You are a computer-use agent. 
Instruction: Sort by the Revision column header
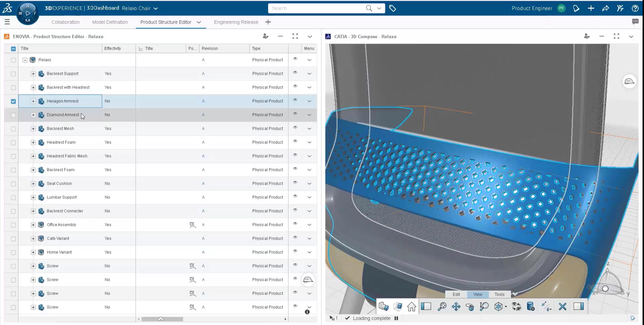210,48
